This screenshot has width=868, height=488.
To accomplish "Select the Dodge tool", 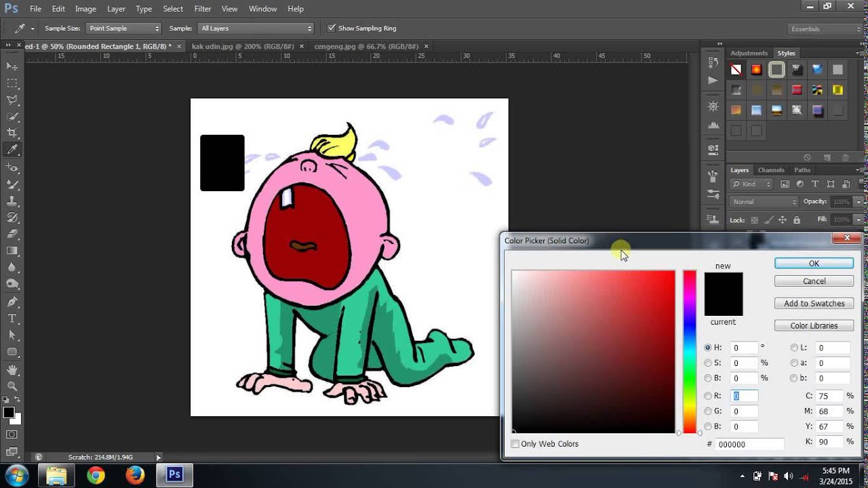I will (12, 285).
